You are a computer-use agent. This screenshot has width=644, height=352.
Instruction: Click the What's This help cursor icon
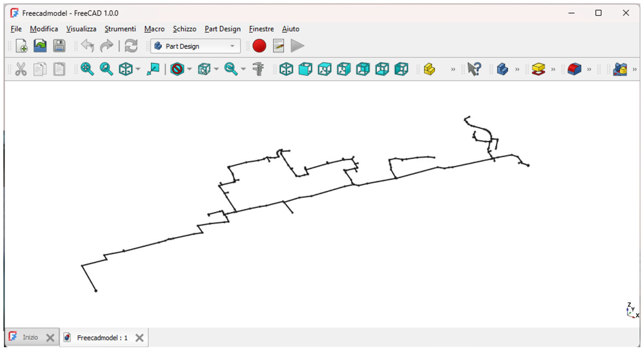click(x=474, y=69)
